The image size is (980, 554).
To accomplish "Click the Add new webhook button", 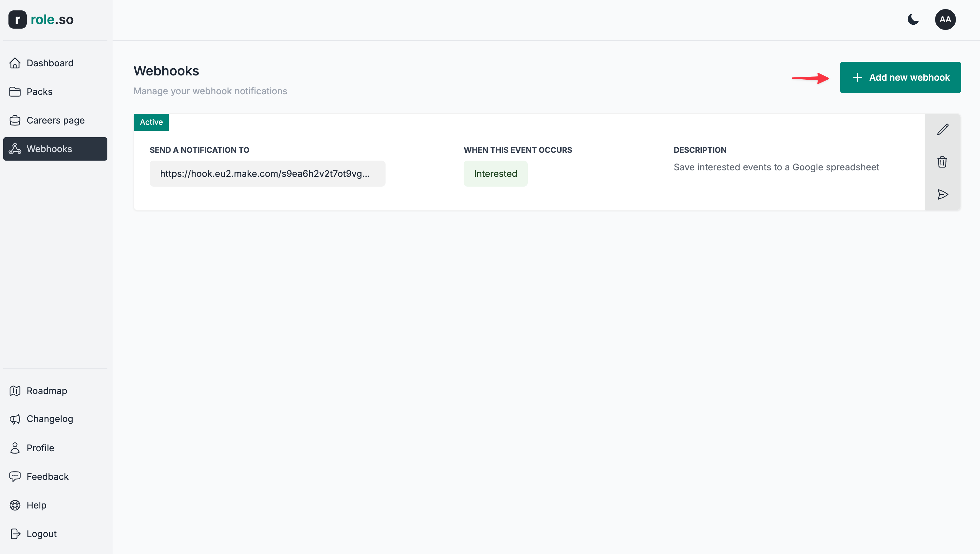I will click(x=900, y=77).
